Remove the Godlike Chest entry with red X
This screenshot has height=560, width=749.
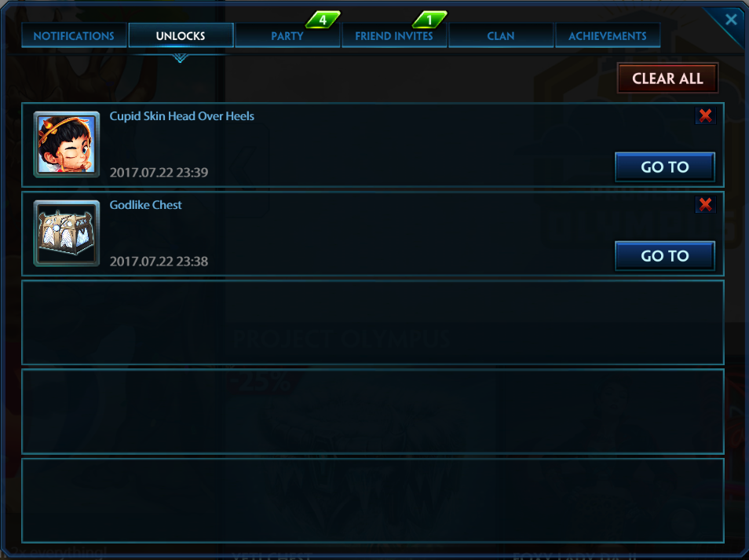pyautogui.click(x=705, y=204)
